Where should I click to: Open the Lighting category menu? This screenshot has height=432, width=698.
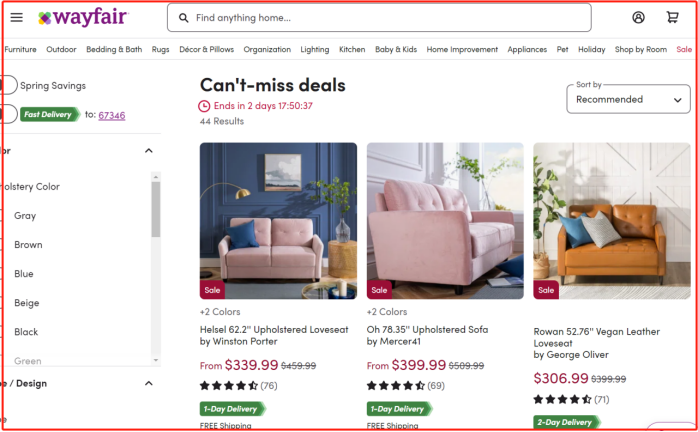coord(314,49)
